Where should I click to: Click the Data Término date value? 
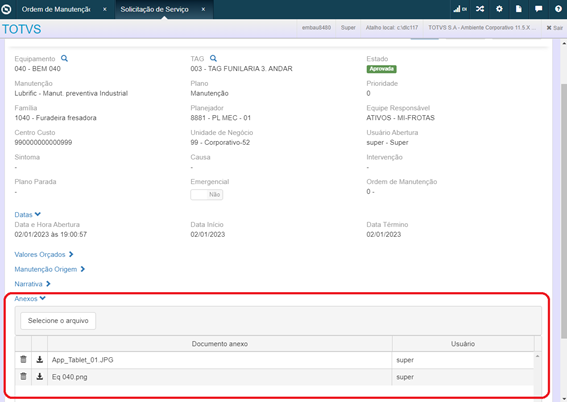pos(384,234)
